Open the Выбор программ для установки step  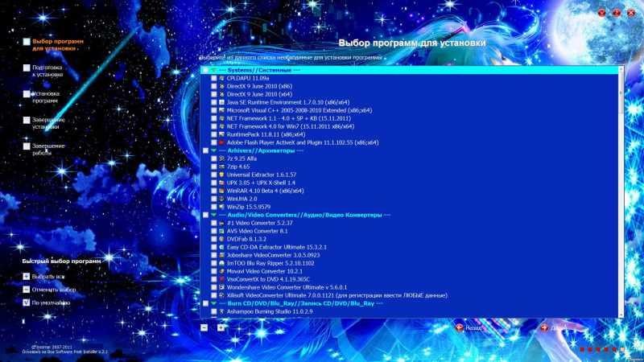pyautogui.click(x=53, y=45)
